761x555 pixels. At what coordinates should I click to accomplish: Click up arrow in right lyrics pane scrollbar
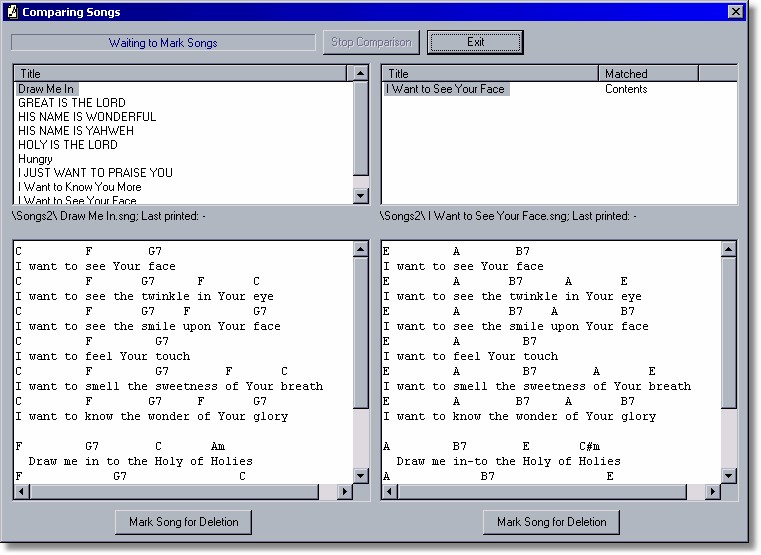[x=728, y=249]
